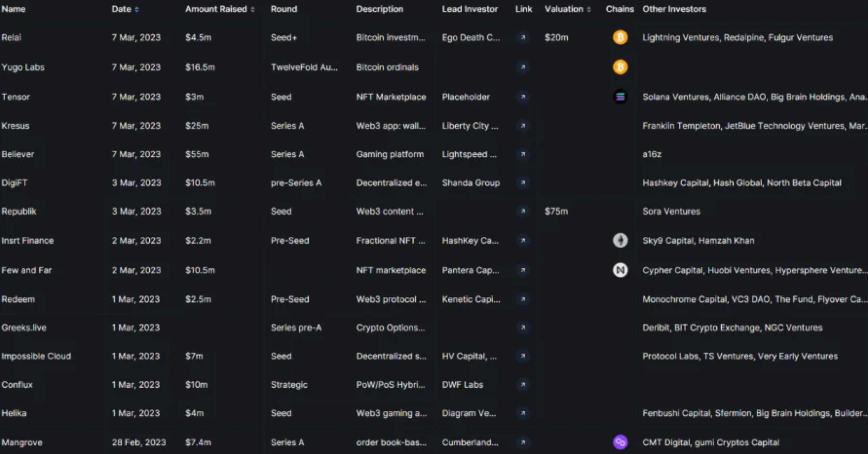Select the Insrt Finance project name

click(28, 240)
